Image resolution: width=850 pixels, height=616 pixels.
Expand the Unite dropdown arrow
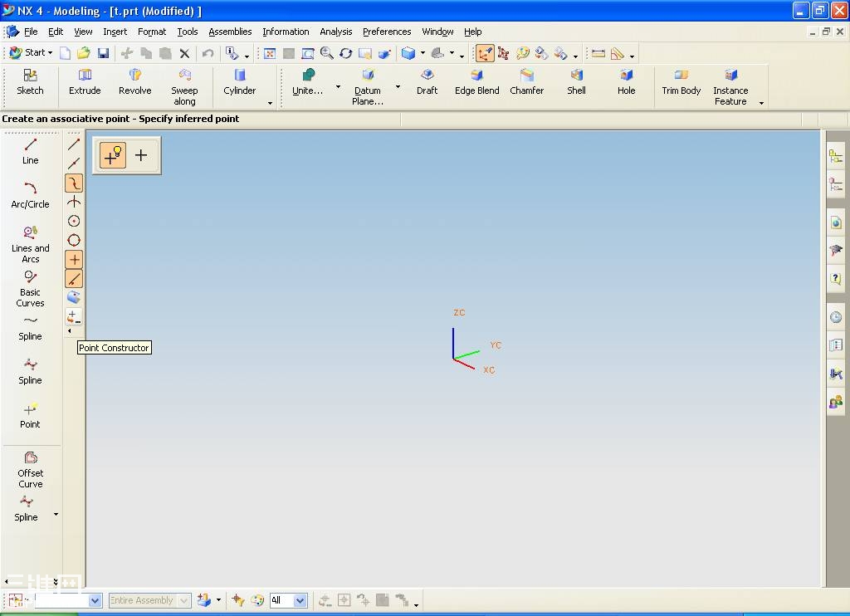click(x=339, y=86)
